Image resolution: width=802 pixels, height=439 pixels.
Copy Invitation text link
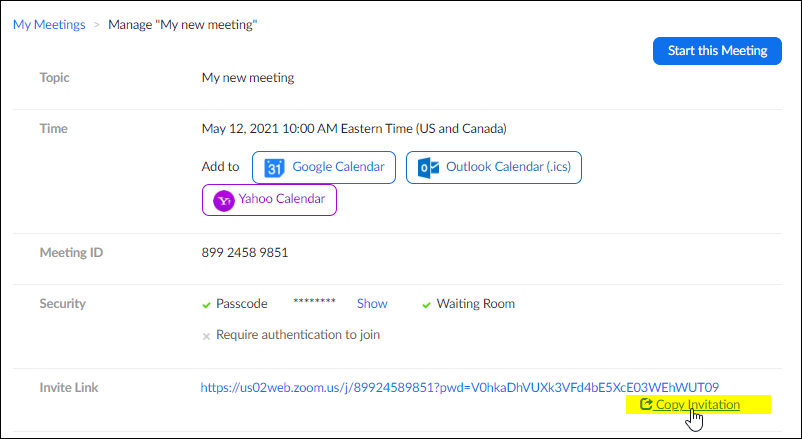tap(698, 404)
